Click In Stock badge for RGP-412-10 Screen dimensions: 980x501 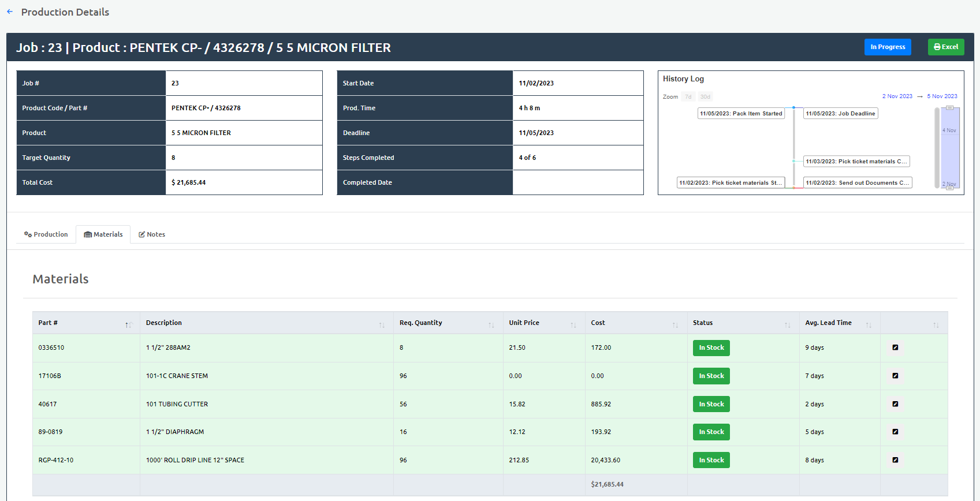(711, 460)
